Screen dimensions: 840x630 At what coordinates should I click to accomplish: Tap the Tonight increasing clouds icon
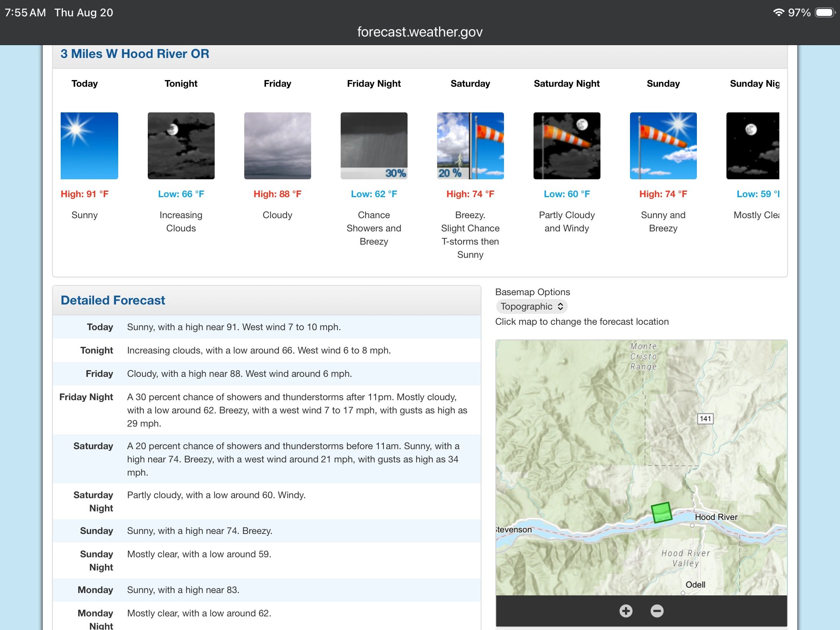[181, 146]
